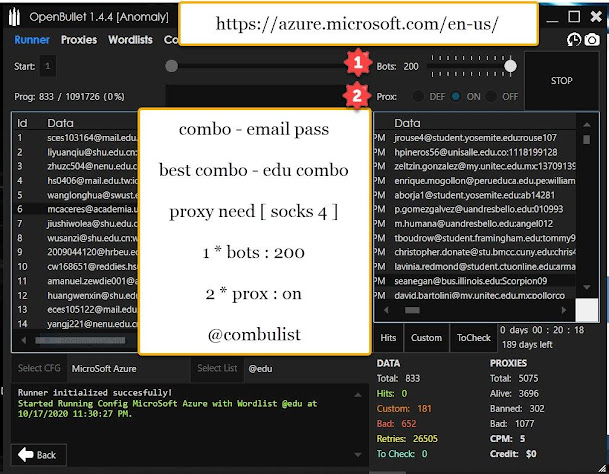Select row 10 cw168651@reddies
The width and height of the screenshot is (609, 474).
77,267
